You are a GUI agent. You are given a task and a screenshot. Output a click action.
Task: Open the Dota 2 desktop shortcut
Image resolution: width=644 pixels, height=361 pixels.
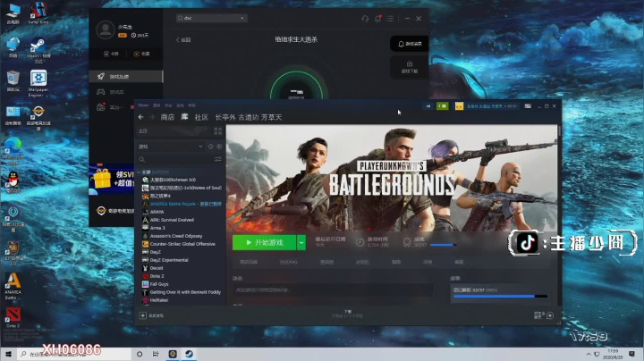tap(13, 317)
